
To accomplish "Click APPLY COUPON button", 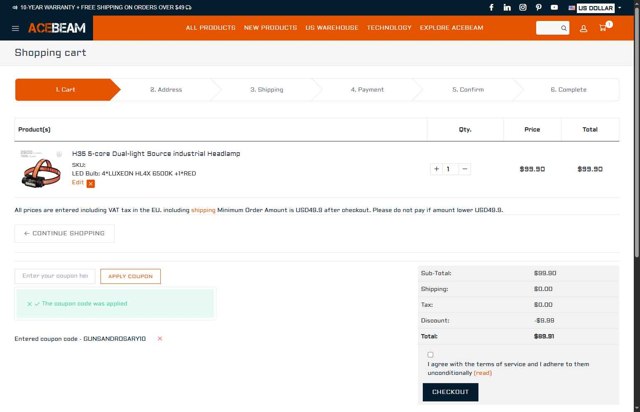I will coord(130,276).
